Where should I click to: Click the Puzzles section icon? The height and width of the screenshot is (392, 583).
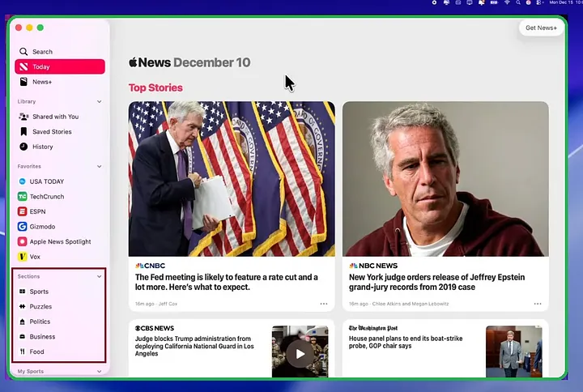[23, 306]
